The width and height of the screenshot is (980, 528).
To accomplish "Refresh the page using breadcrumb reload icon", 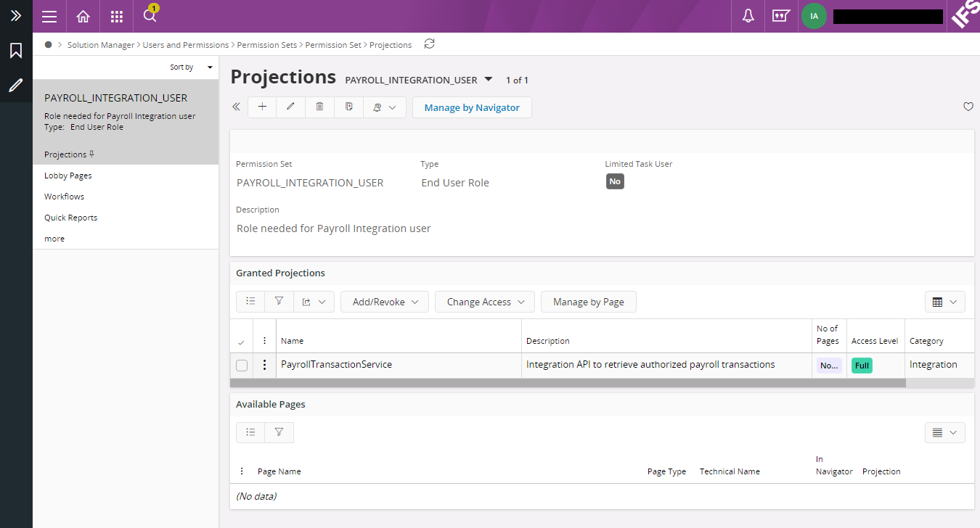I will (430, 44).
